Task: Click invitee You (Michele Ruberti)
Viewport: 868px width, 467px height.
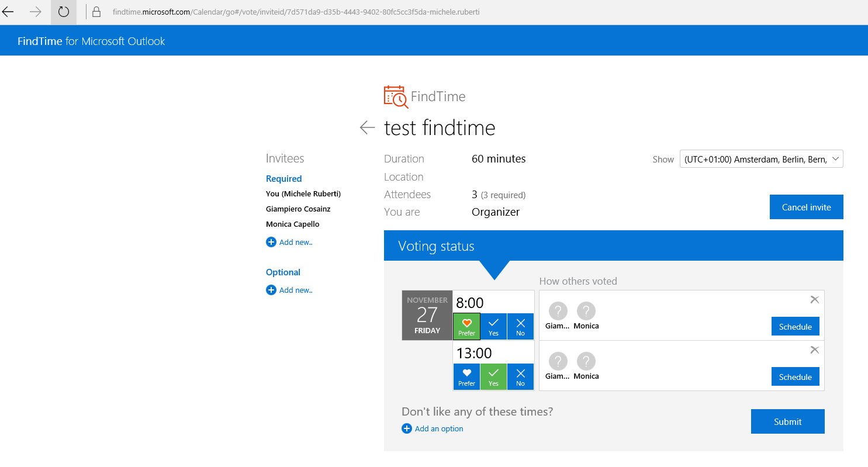Action: [x=303, y=193]
